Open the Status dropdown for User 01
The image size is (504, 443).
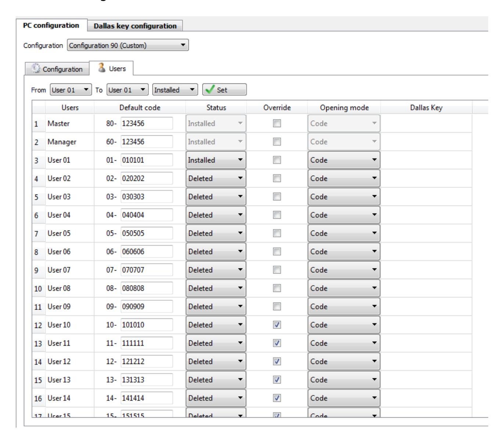[x=216, y=160]
